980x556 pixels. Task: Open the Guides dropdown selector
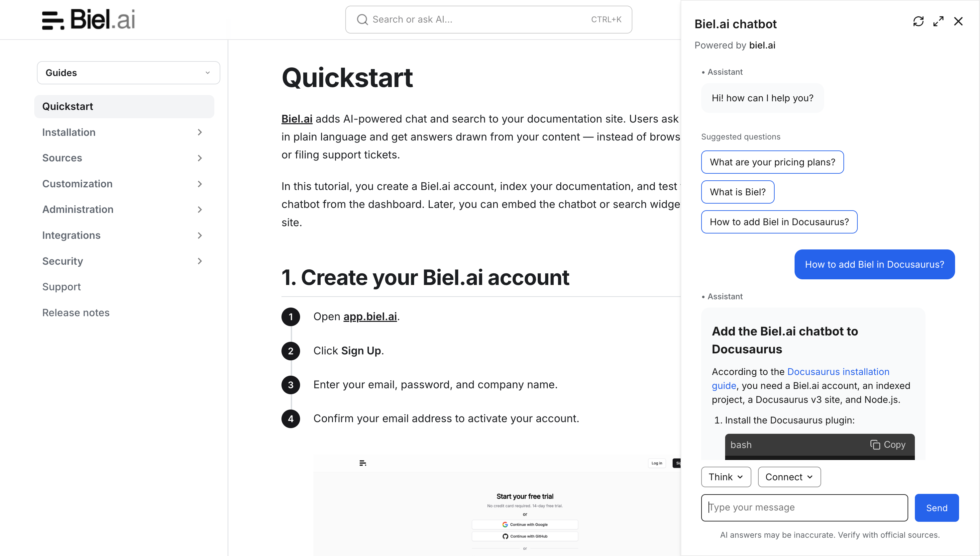click(128, 72)
